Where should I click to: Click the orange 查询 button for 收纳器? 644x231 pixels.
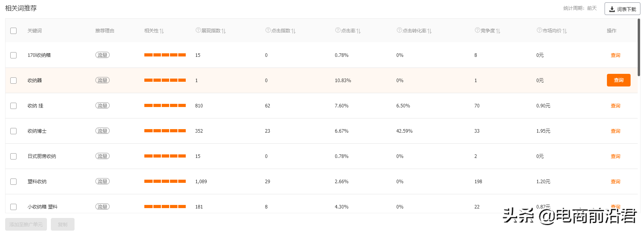tap(618, 80)
